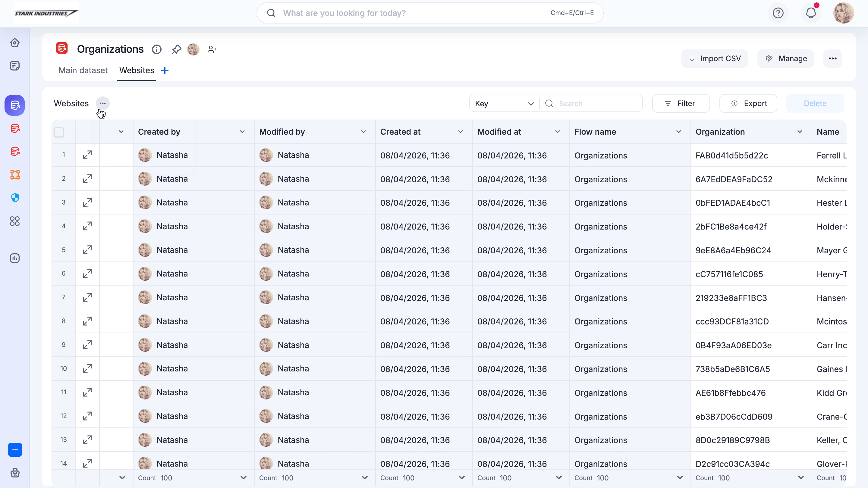868x488 pixels.
Task: Open the Organizations info icon
Action: coord(157,49)
